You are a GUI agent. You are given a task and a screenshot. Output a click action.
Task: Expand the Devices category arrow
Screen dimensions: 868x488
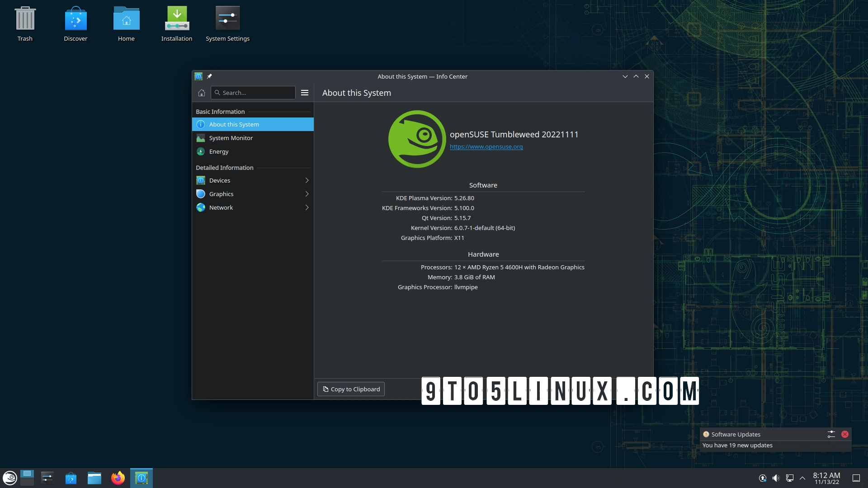307,180
